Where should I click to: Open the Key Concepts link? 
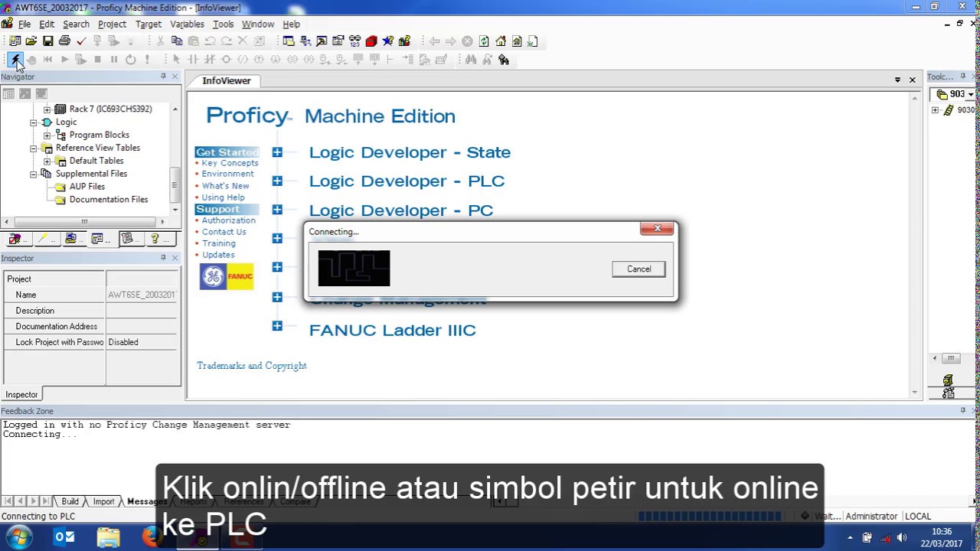point(230,163)
